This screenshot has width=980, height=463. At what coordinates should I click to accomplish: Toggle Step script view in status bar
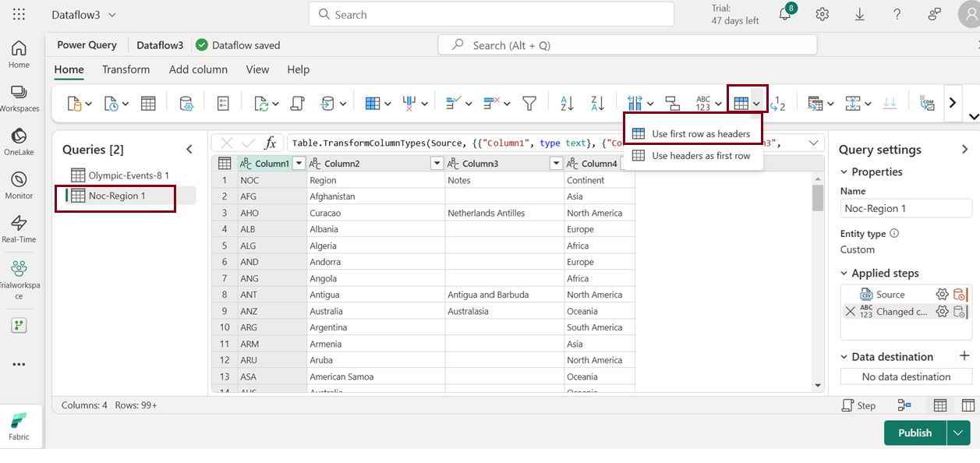pos(858,405)
